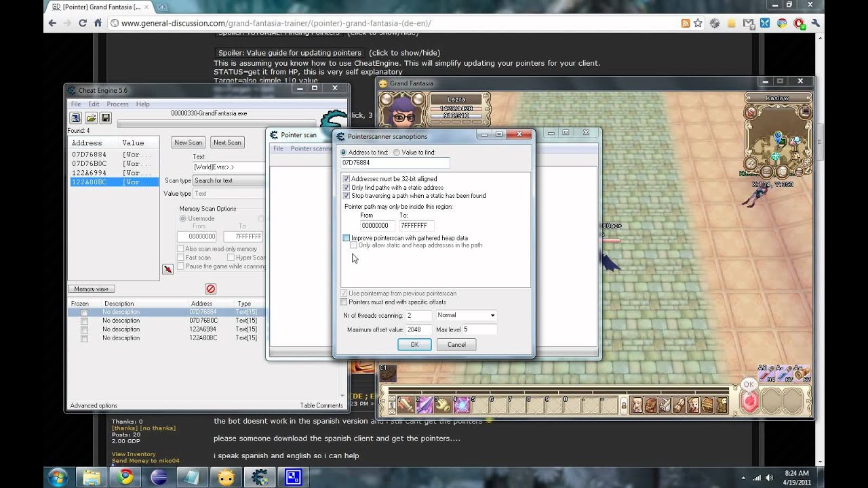Click the Next Scan button

227,142
